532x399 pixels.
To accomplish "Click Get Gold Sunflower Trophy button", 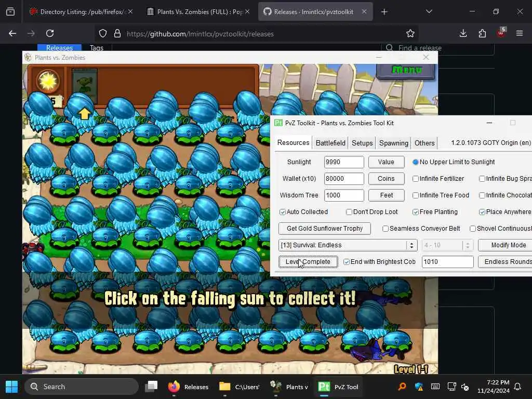I will point(325,229).
